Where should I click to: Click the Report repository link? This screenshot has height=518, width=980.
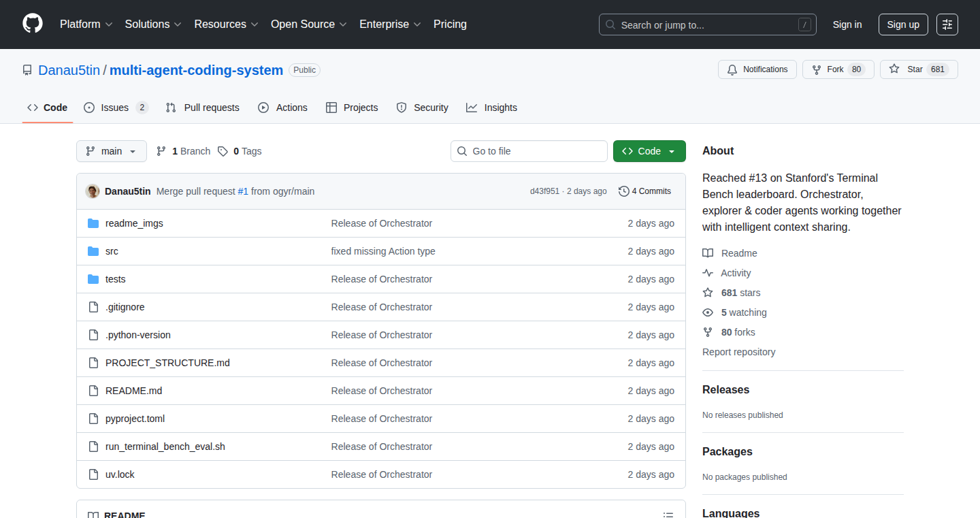pos(738,352)
